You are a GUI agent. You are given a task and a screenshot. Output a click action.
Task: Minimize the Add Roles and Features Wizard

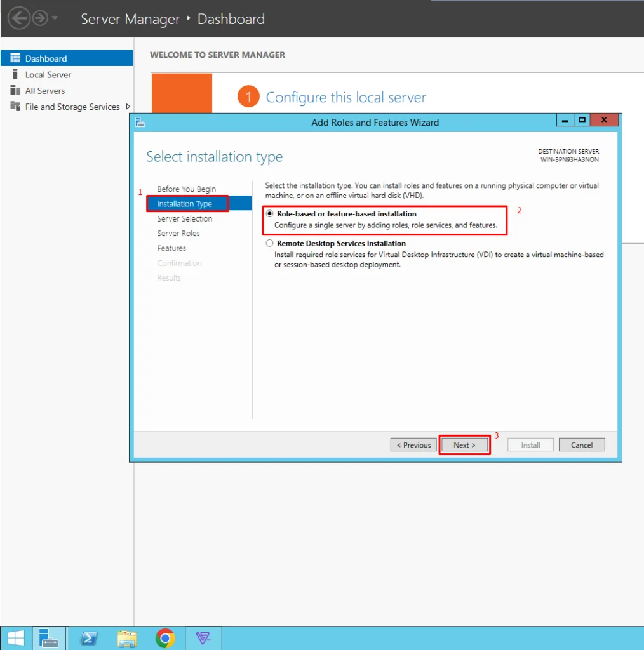pos(565,120)
